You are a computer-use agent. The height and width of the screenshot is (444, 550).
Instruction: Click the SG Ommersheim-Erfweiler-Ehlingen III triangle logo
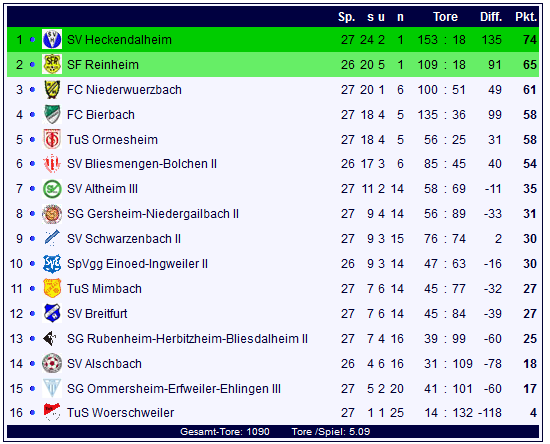tap(52, 388)
